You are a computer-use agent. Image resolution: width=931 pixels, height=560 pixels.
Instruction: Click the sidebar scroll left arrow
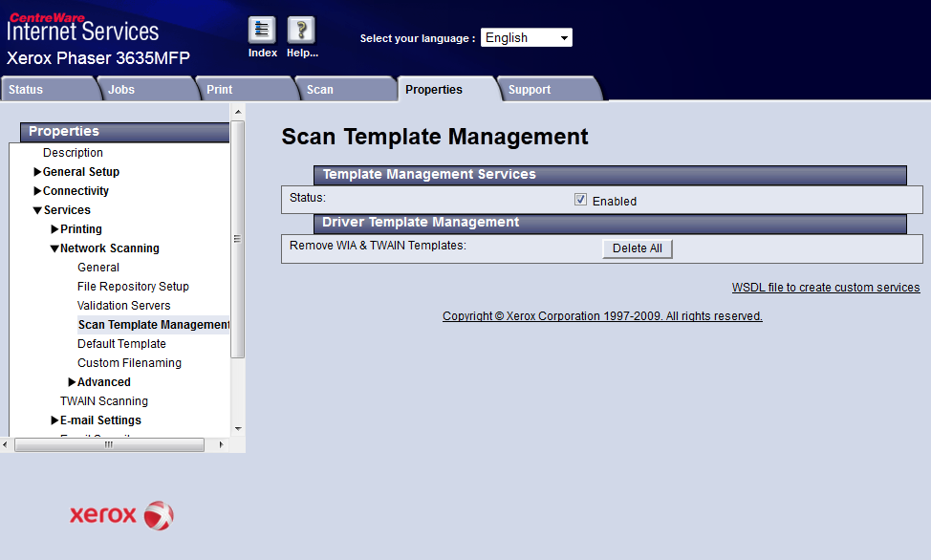[6, 444]
